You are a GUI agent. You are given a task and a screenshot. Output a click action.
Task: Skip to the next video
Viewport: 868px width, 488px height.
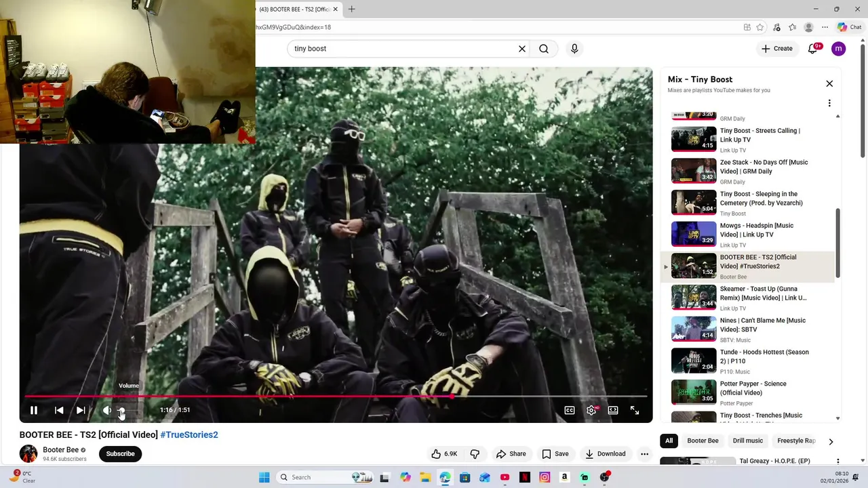[81, 410]
